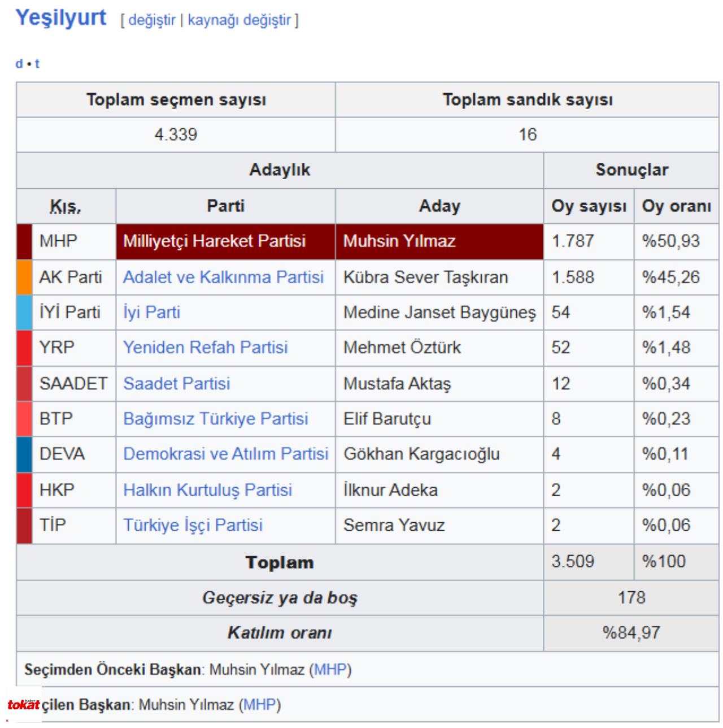723x728 pixels.
Task: Click the color swatch beside BTP
Action: point(24,419)
